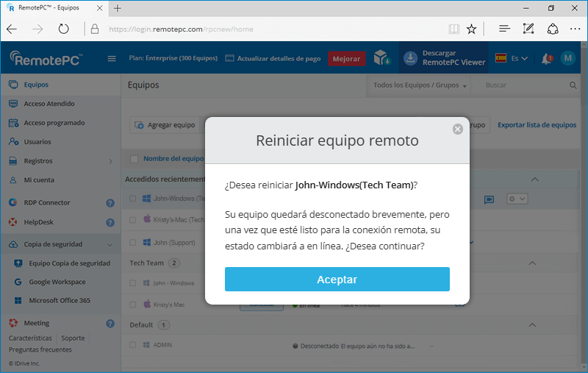The width and height of the screenshot is (588, 373).
Task: Open the browser hub icon
Action: pos(504,29)
